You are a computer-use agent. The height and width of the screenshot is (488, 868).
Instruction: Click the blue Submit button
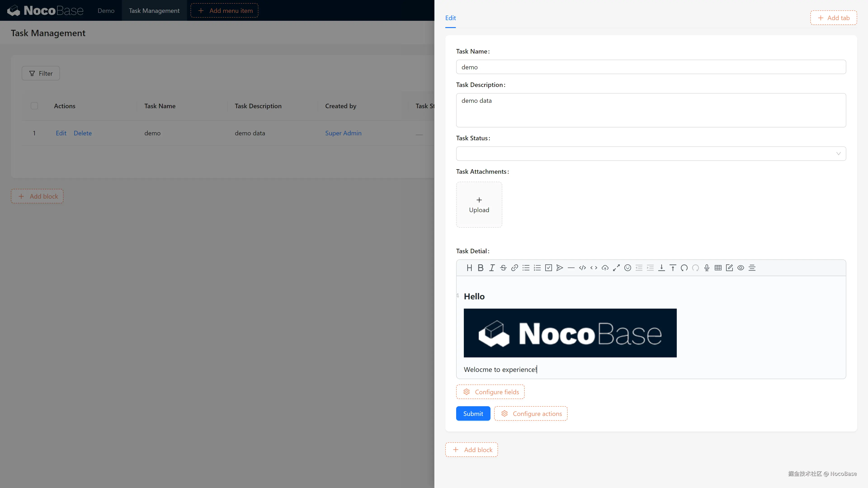[x=473, y=414]
